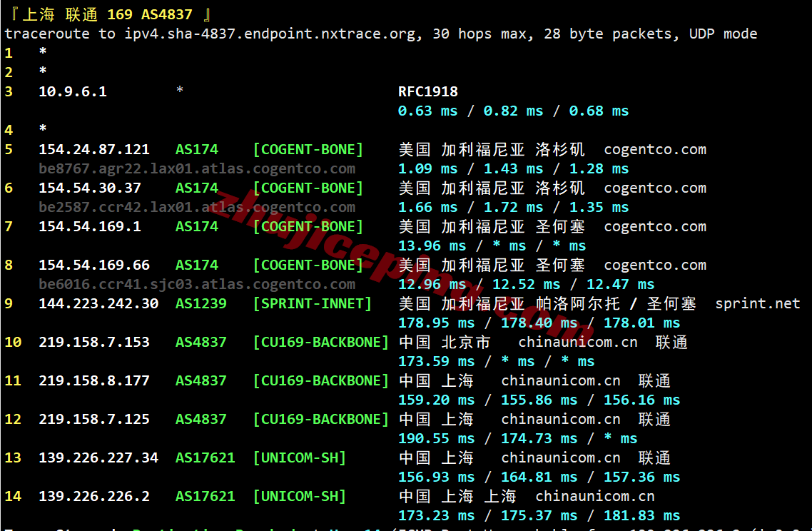Viewport: 812px width, 531px height.
Task: Click the '1.09 ms' latency on hop 5
Action: (427, 169)
